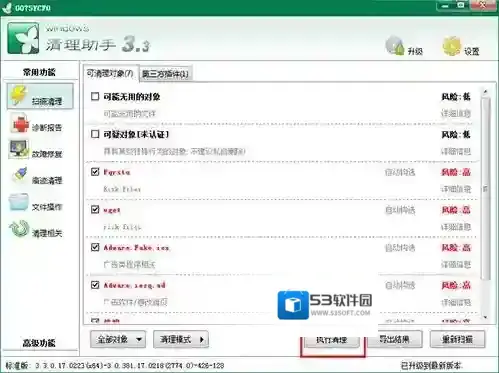Viewport: 499px width, 373px height.
Task: Uncheck the Fqrstu item checkbox
Action: (x=95, y=172)
